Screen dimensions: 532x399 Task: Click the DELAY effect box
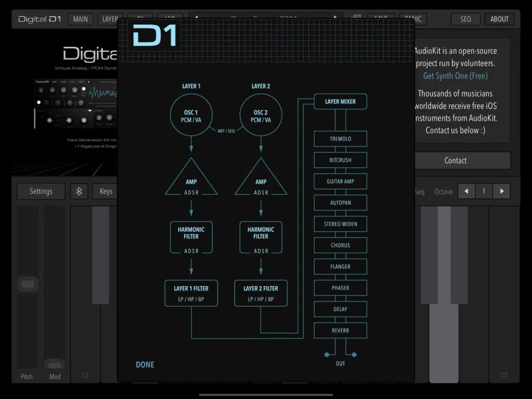point(340,309)
